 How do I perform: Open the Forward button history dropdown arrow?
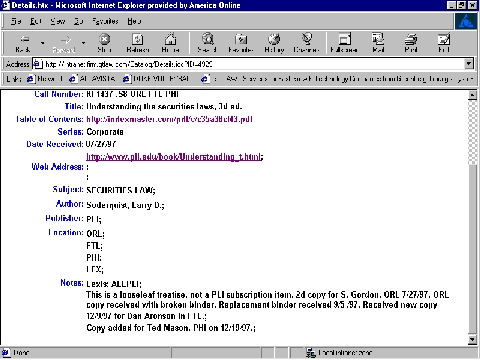tap(83, 43)
